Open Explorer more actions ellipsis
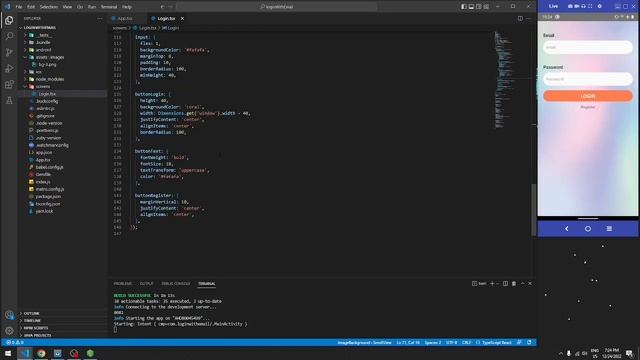Viewport: 640px width, 360px height. [100, 18]
